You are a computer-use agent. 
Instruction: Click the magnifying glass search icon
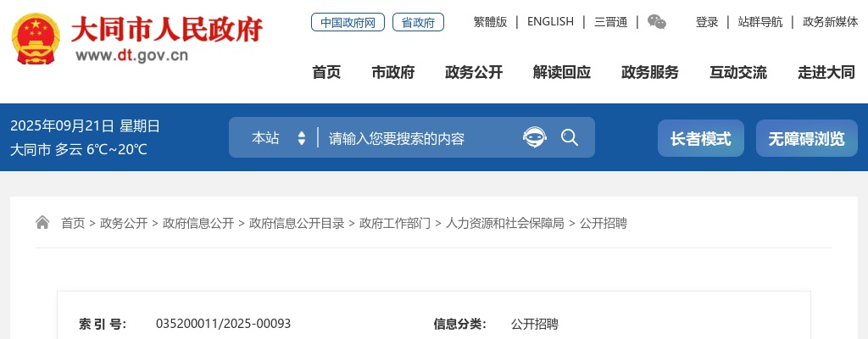570,137
